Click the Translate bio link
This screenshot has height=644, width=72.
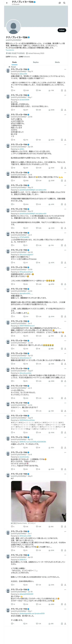[10, 50]
